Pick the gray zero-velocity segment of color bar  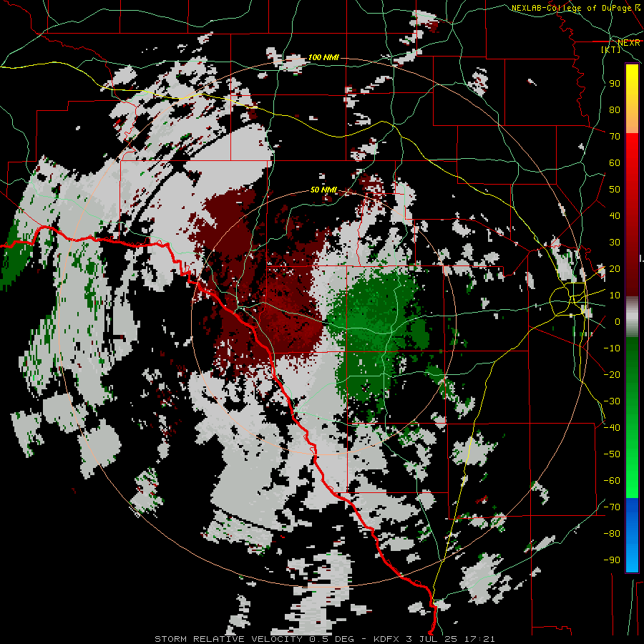tap(632, 316)
